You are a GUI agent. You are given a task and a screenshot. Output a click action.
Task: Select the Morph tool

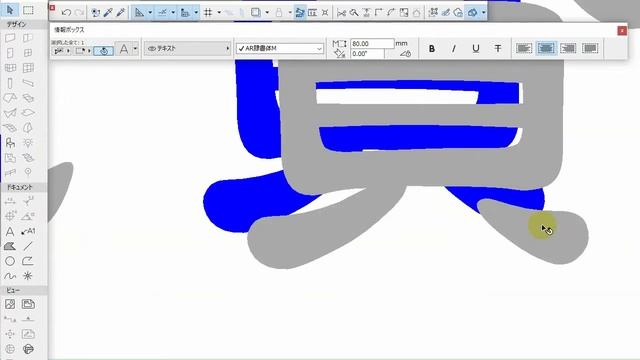(x=28, y=128)
